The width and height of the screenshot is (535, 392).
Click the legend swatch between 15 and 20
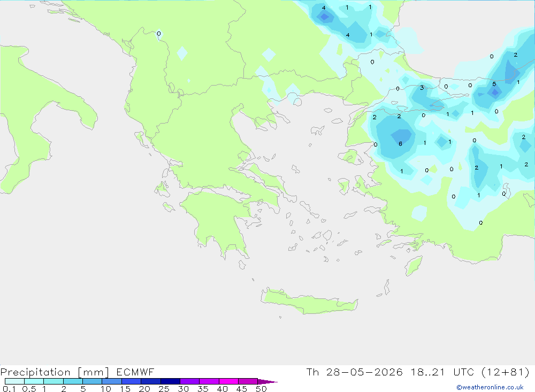(x=131, y=381)
